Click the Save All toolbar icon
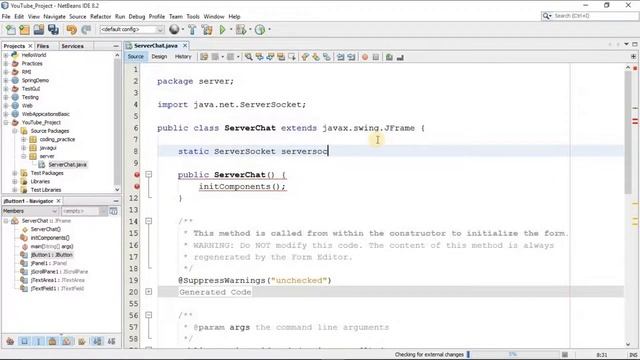Screen dimensions: 640x360 pos(53,29)
